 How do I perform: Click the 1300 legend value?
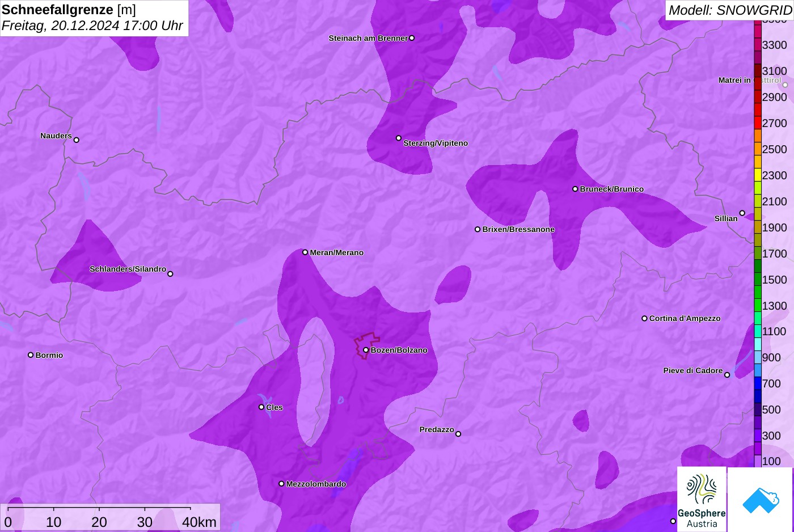point(774,306)
